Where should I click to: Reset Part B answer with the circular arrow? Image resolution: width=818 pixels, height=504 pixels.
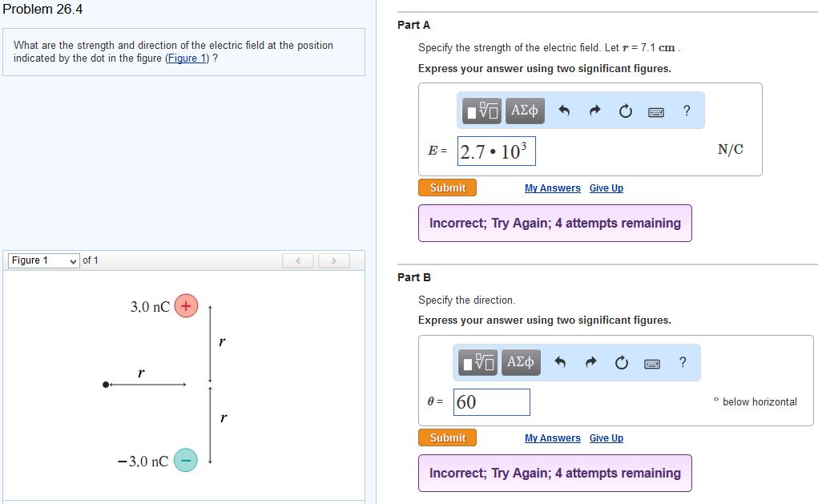622,363
